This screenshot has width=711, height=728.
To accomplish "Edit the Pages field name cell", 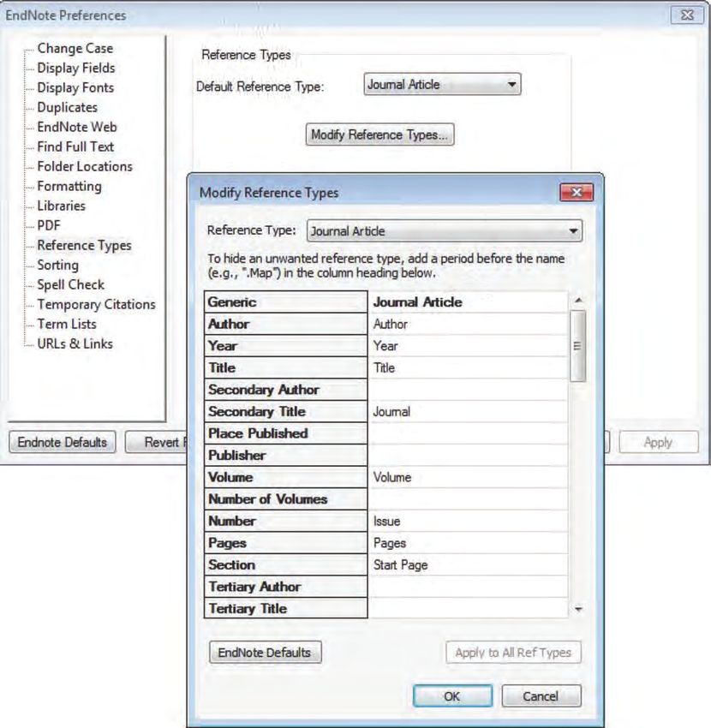I will pos(468,543).
